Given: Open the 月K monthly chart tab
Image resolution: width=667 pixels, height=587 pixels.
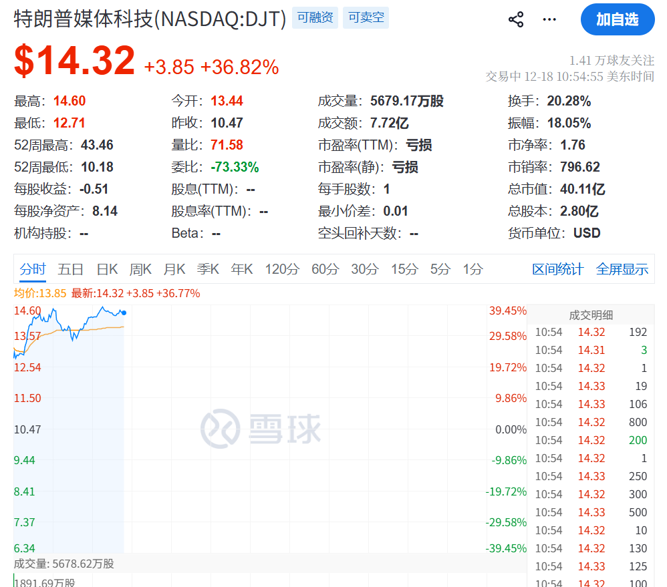Looking at the screenshot, I should coord(174,269).
